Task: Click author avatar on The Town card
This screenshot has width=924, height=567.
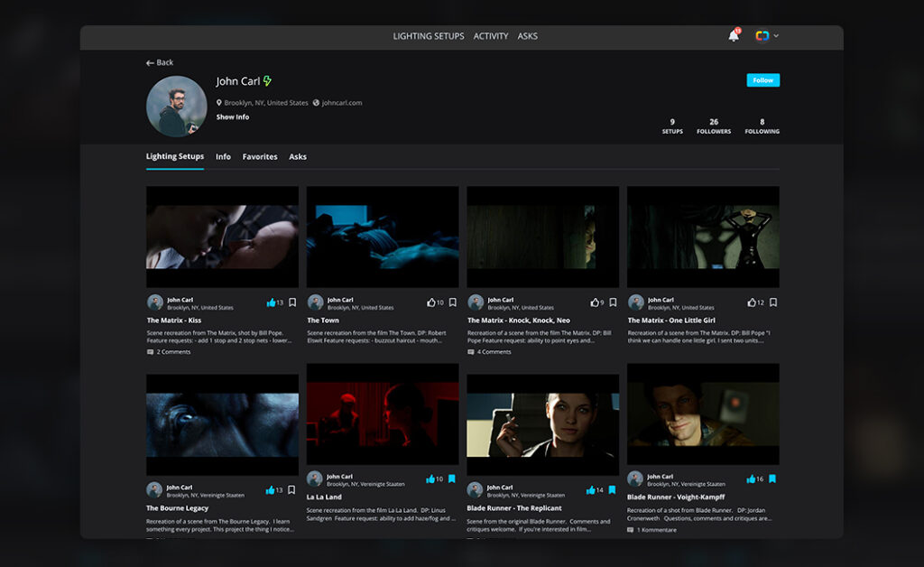Action: [315, 302]
